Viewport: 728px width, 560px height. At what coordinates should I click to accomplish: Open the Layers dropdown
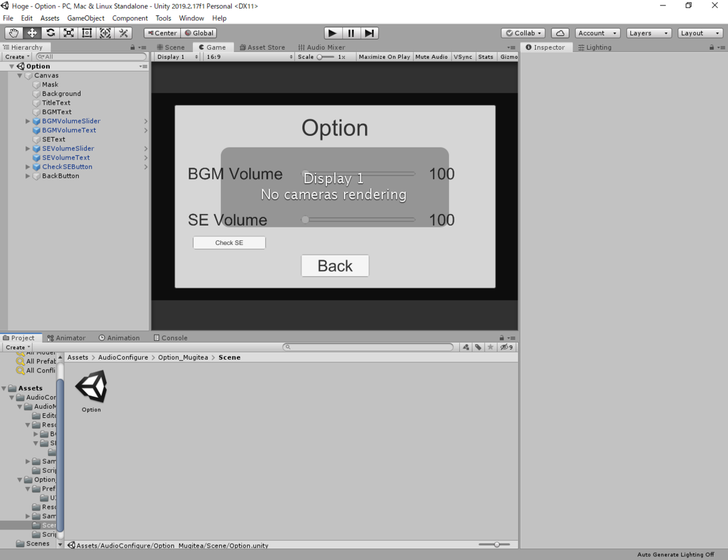coord(649,33)
